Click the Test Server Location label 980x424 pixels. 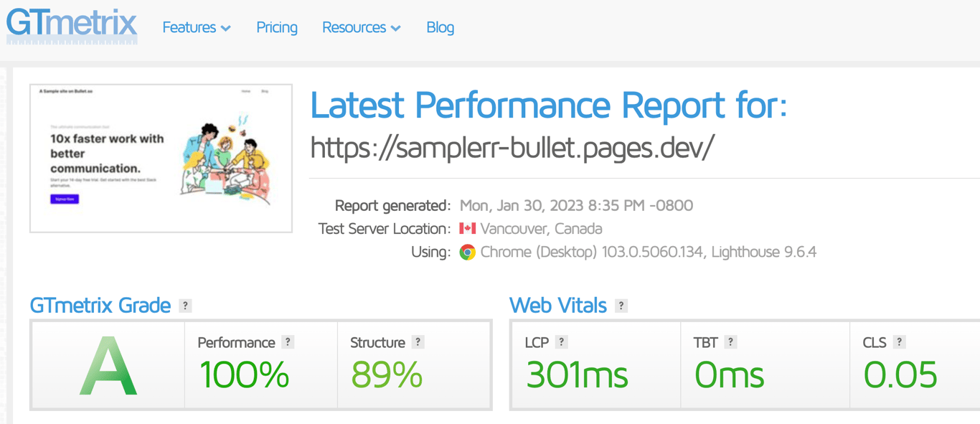(385, 229)
